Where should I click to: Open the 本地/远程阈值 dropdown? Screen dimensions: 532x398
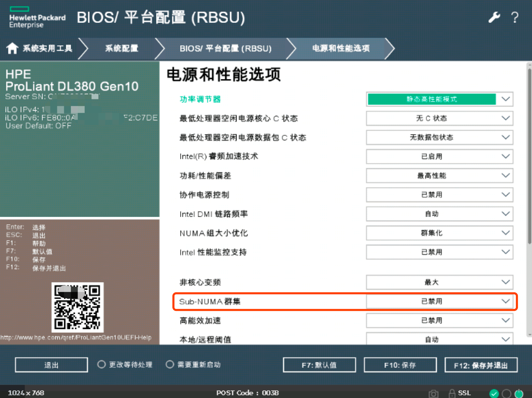pyautogui.click(x=439, y=339)
